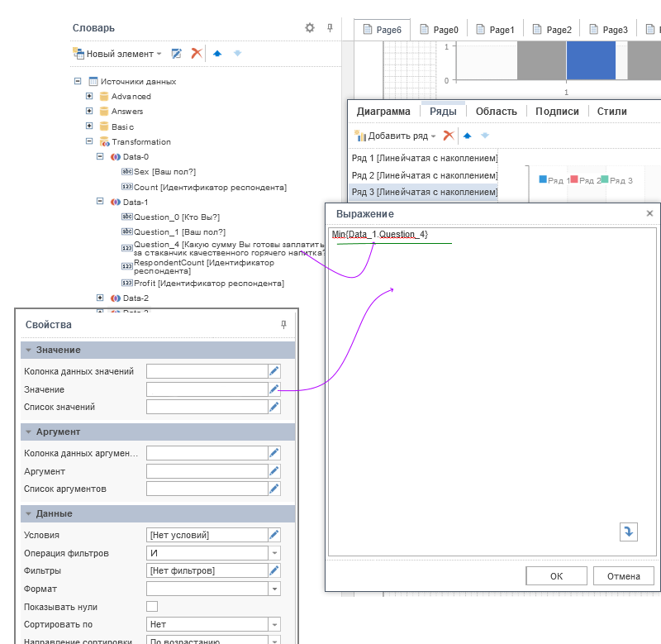Move dictionary element up with blue arrow
The width and height of the screenshot is (661, 644).
217,54
